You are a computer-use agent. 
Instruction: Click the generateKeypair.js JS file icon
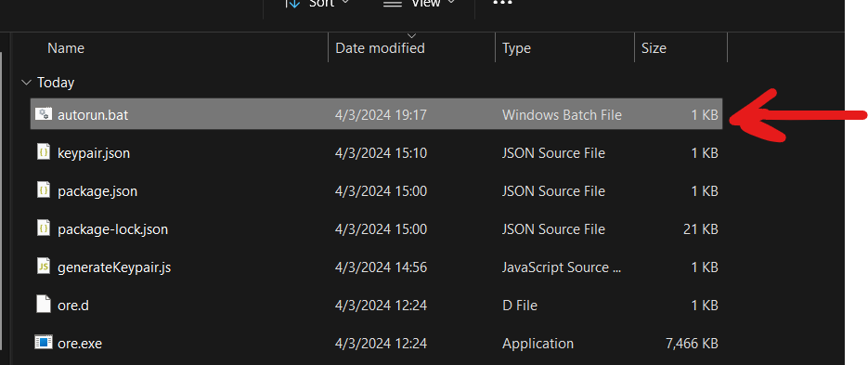click(x=44, y=267)
